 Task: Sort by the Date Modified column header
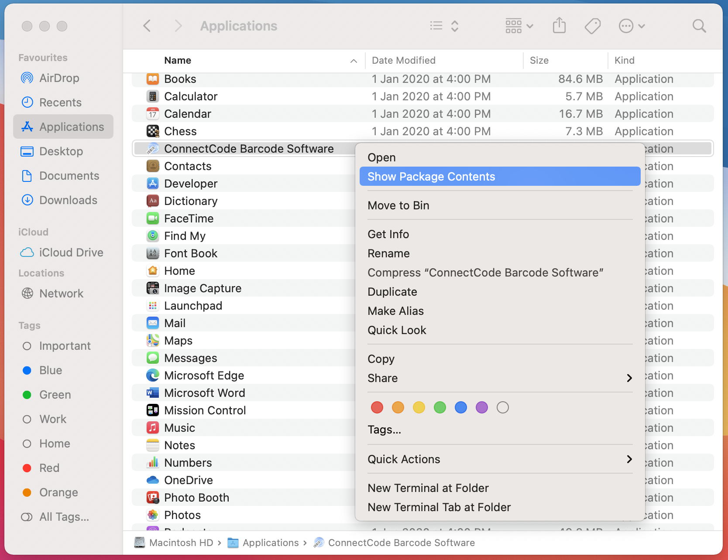[444, 61]
